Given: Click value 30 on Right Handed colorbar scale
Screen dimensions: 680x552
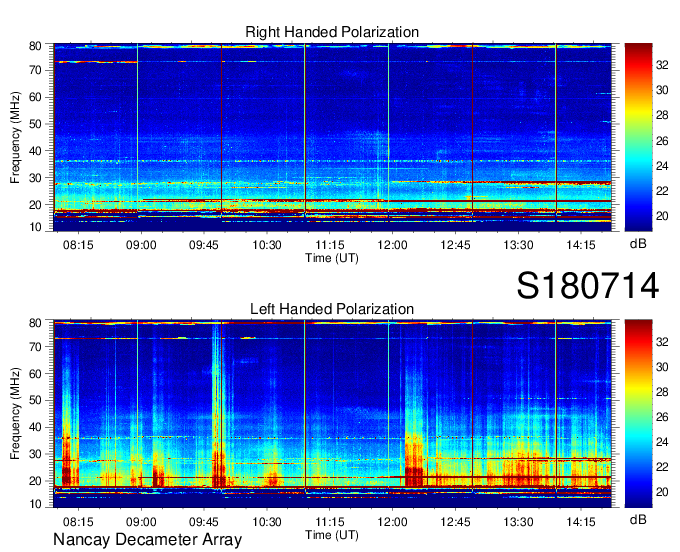Looking at the screenshot, I should pyautogui.click(x=662, y=90).
